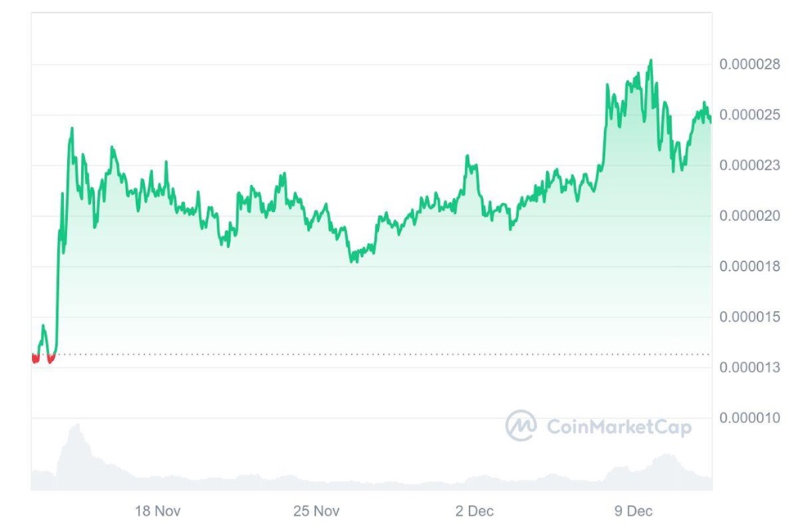The height and width of the screenshot is (532, 798).
Task: Click the 0.000028 price axis label
Action: [x=751, y=65]
